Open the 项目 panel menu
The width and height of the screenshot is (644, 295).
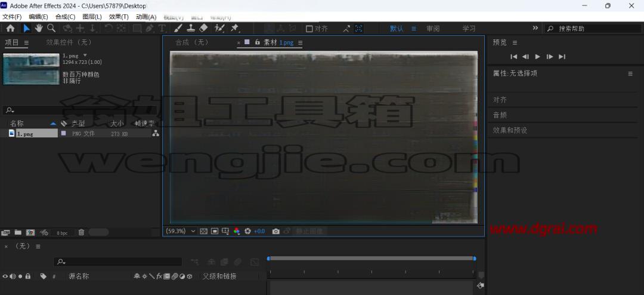(26, 42)
